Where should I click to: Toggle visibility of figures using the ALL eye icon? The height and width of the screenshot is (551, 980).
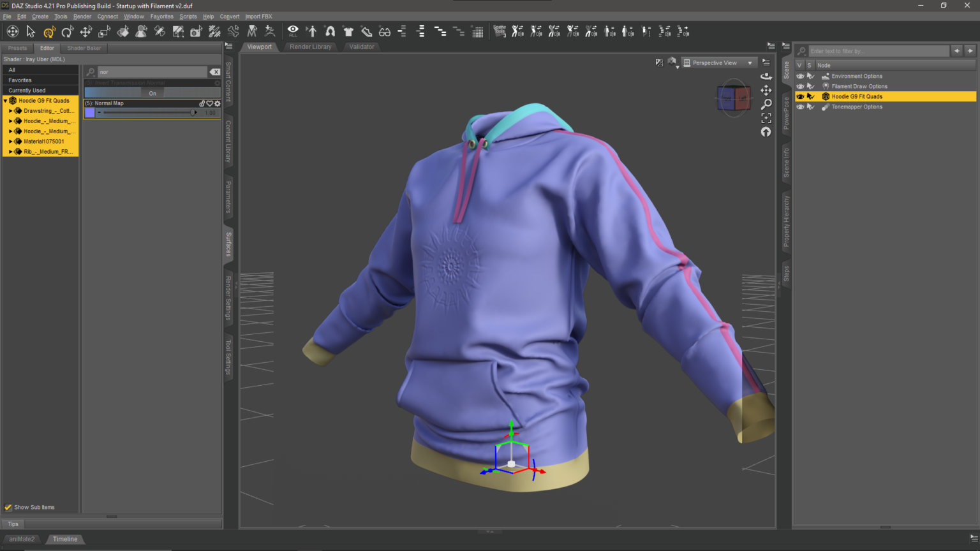(293, 31)
